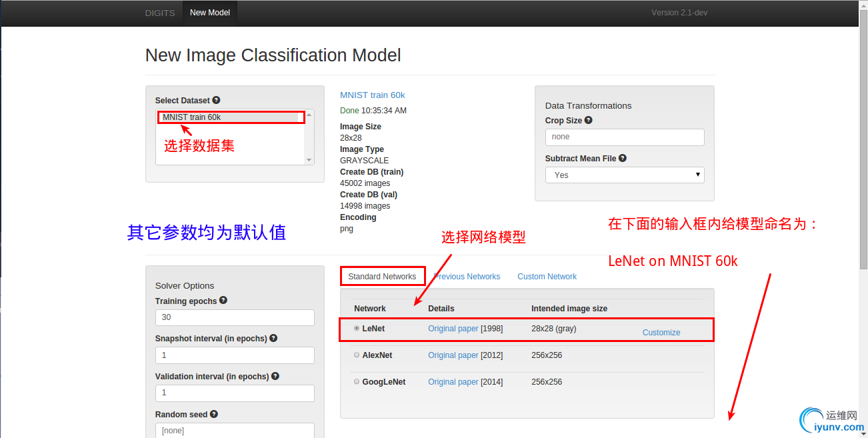Switch to the Standard Networks tab
The height and width of the screenshot is (438, 868).
tap(382, 276)
